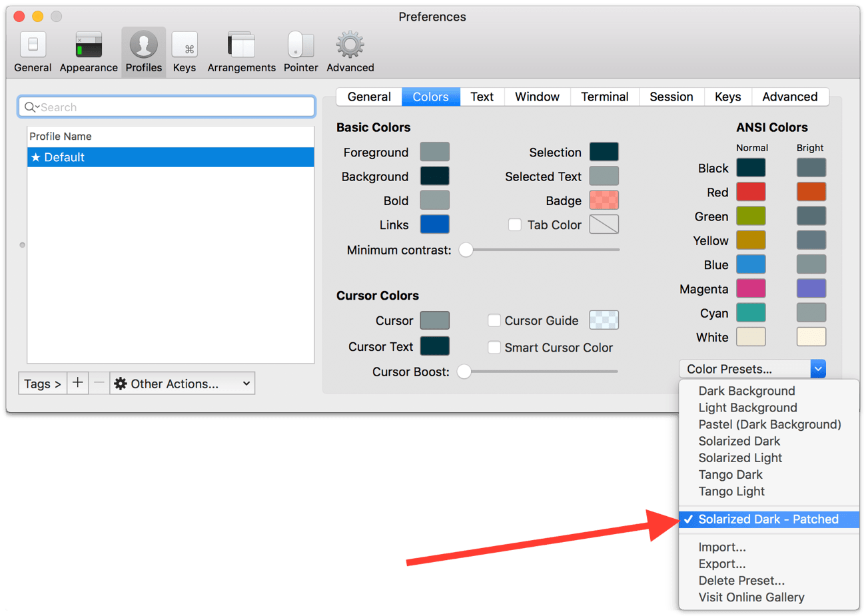866x616 pixels.
Task: Open the Advanced gear preferences pane
Action: click(350, 52)
